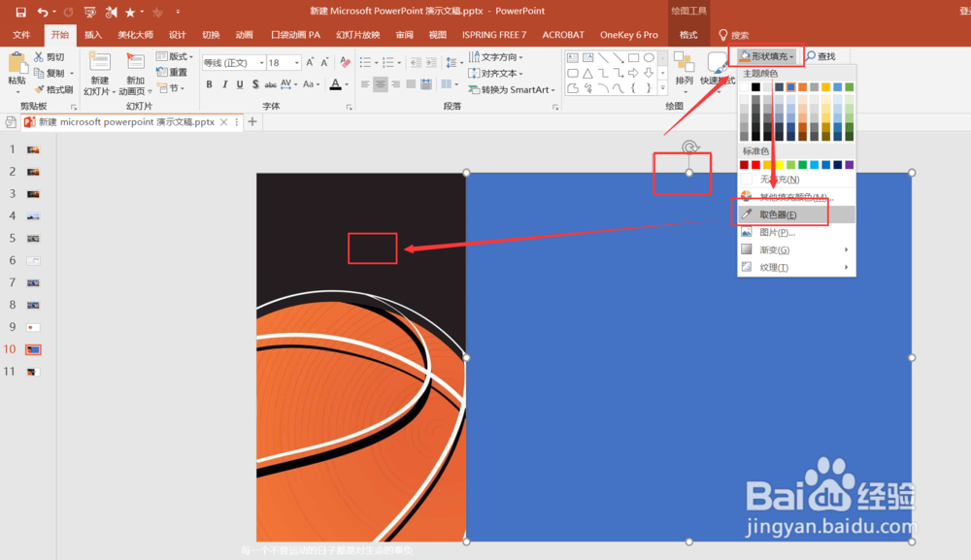Open the font size 18 dropdown
This screenshot has width=971, height=560.
tap(296, 62)
